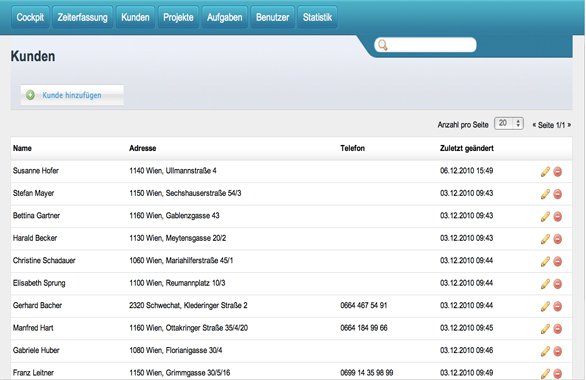Delete Gerhard Bacher red minus icon
This screenshot has width=586, height=380.
(558, 306)
